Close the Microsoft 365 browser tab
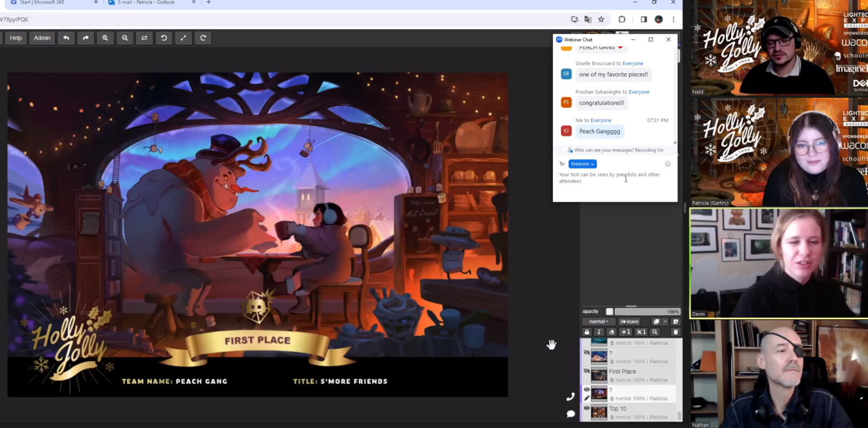Viewport: 868px width, 428px height. point(96,3)
